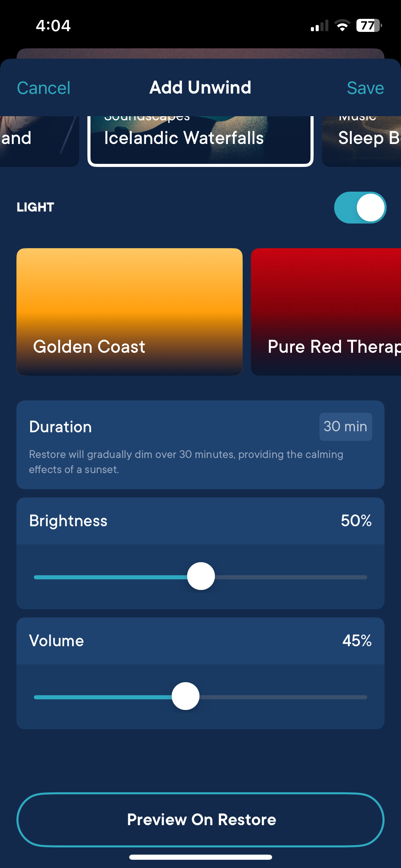
Task: Turn off the Light toggle switch
Action: pos(360,207)
